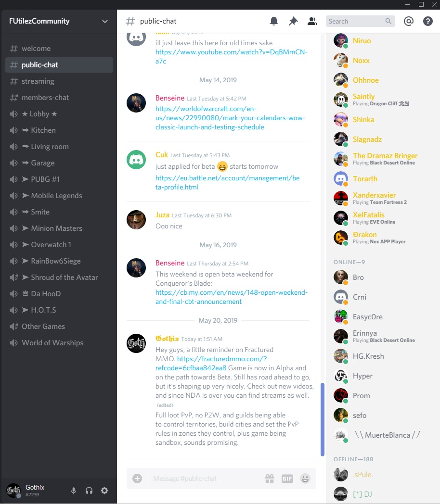Open the gift Nitro icon in message bar

tap(270, 479)
